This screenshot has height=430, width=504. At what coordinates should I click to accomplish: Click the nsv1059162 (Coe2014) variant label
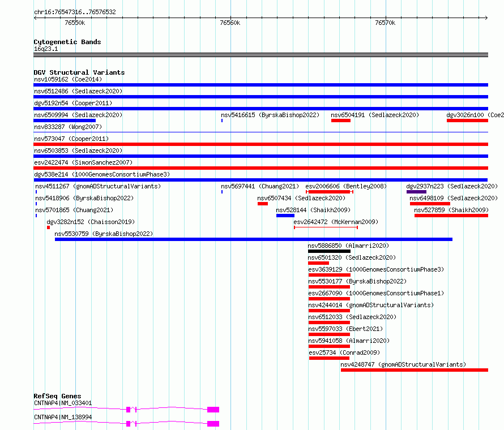pos(68,79)
